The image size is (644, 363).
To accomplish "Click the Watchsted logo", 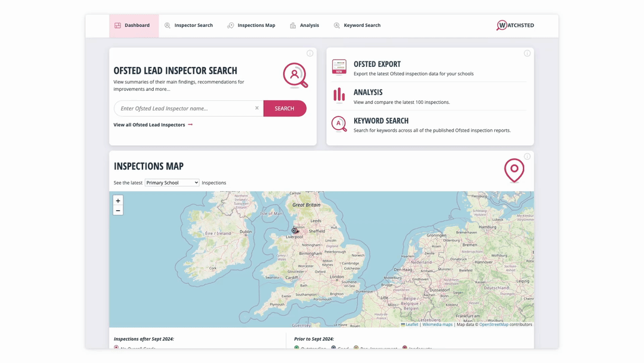I will pyautogui.click(x=515, y=26).
